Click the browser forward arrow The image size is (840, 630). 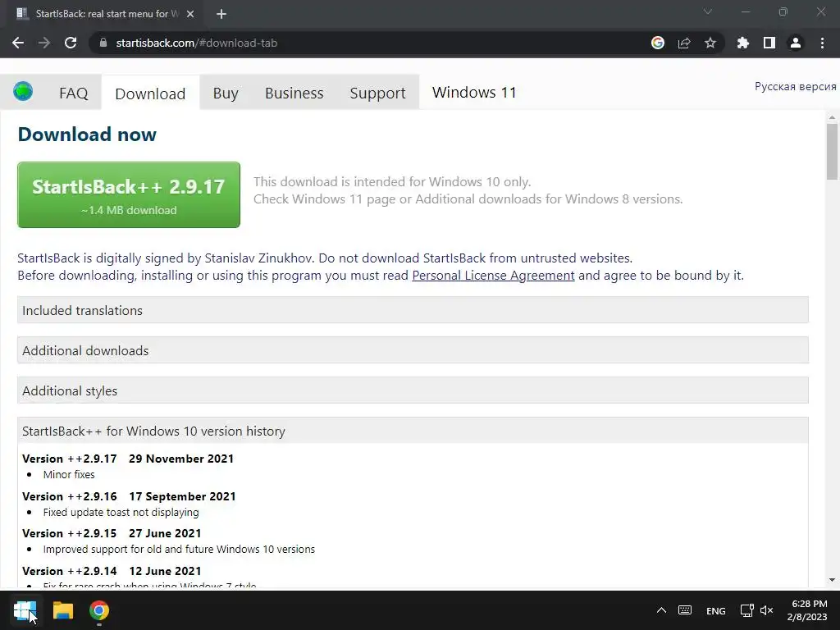[44, 43]
